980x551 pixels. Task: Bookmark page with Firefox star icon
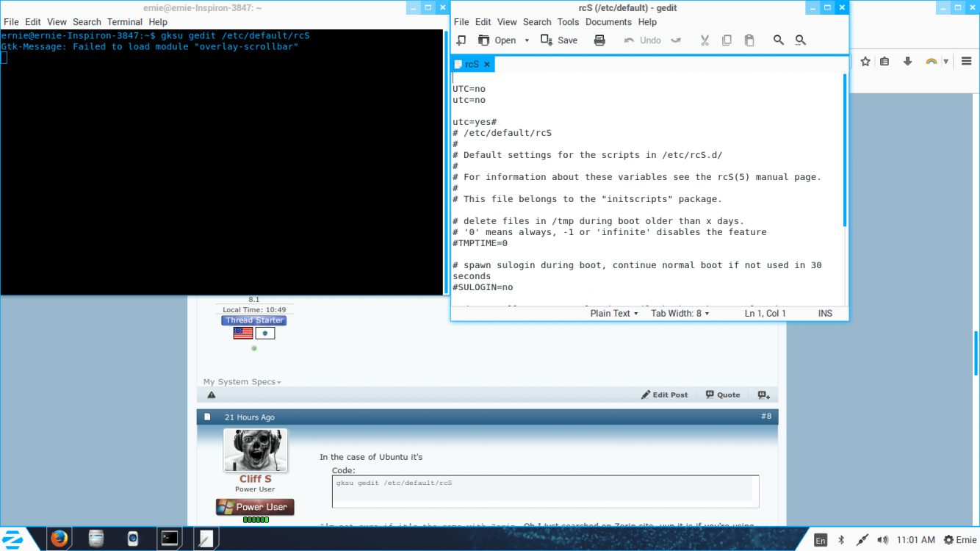[x=865, y=62]
